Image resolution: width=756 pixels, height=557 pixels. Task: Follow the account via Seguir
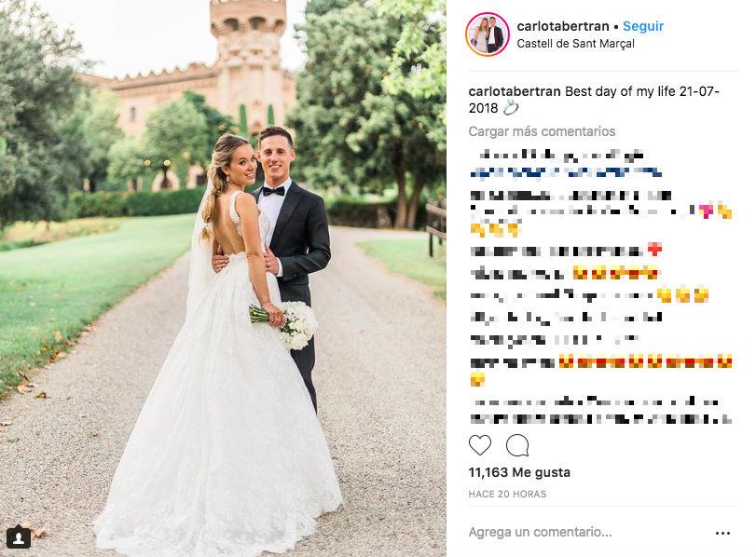pyautogui.click(x=643, y=26)
